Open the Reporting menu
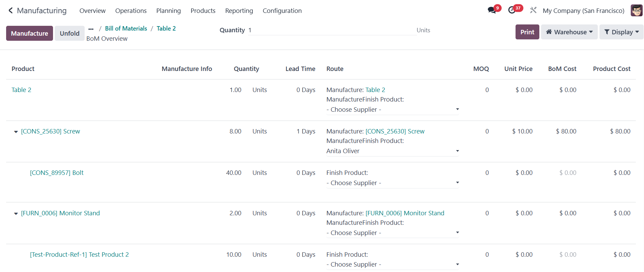 (239, 11)
